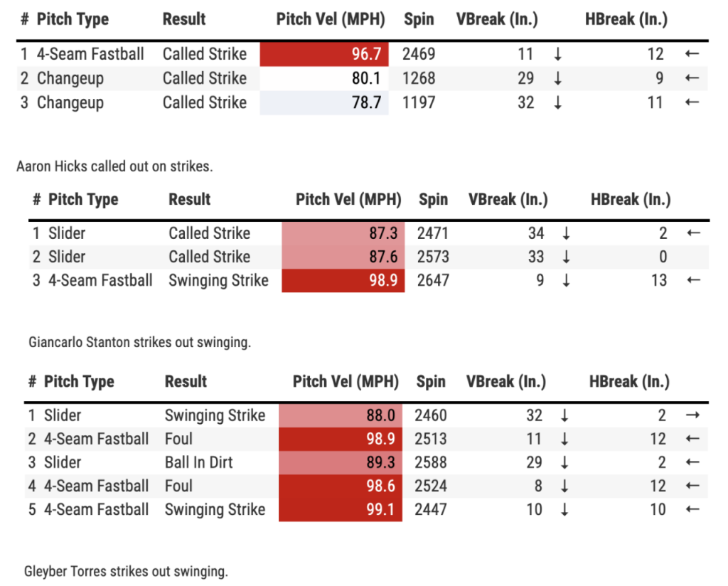Click the 80.1 changeup velocity cell
This screenshot has width=728, height=586.
[324, 78]
